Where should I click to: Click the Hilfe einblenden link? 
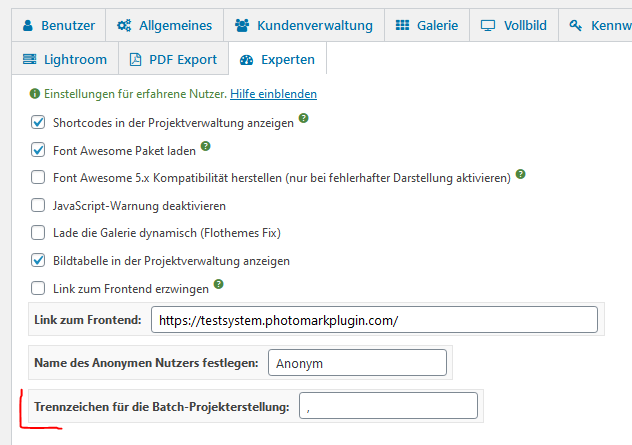pyautogui.click(x=273, y=94)
